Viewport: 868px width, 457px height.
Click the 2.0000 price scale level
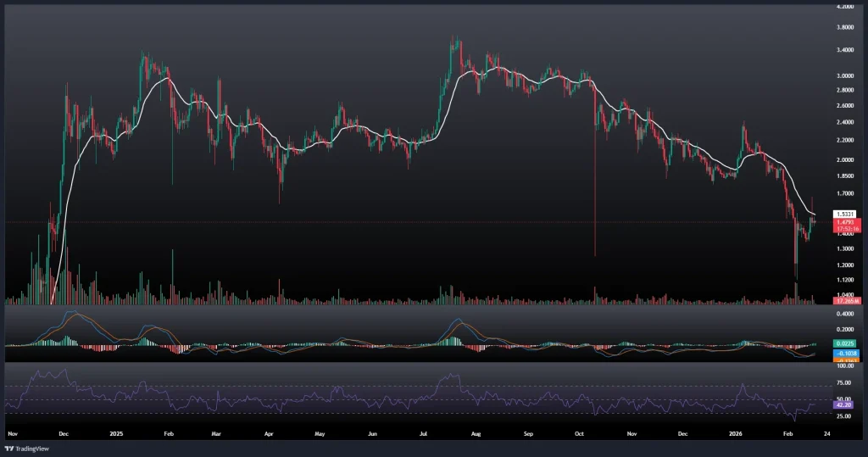click(845, 159)
